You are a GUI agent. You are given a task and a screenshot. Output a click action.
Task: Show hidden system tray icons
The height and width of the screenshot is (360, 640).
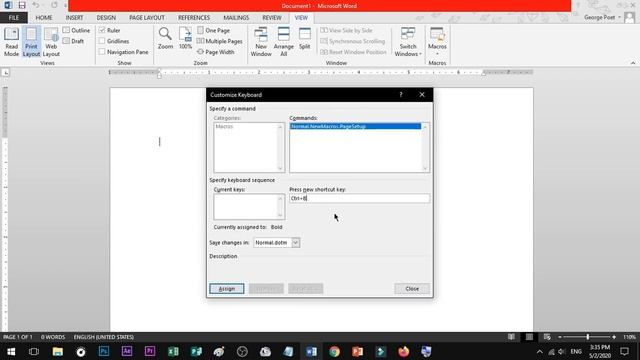[x=539, y=351]
